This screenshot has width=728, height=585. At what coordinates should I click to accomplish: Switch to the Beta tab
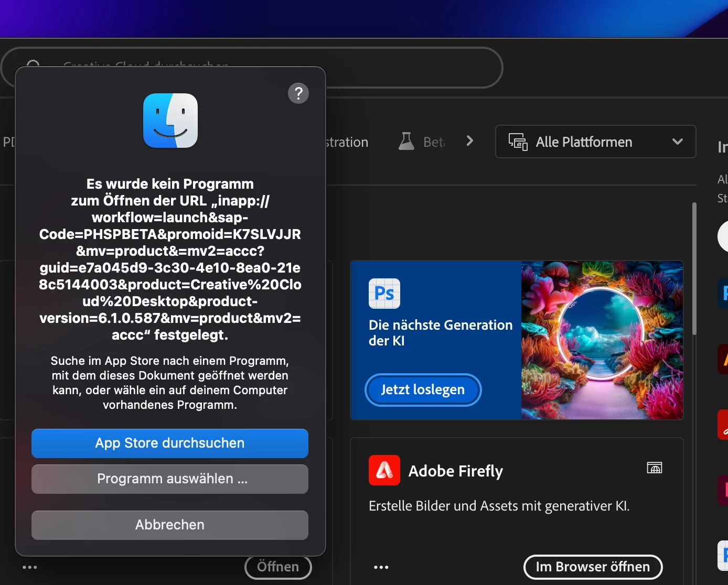pyautogui.click(x=422, y=142)
